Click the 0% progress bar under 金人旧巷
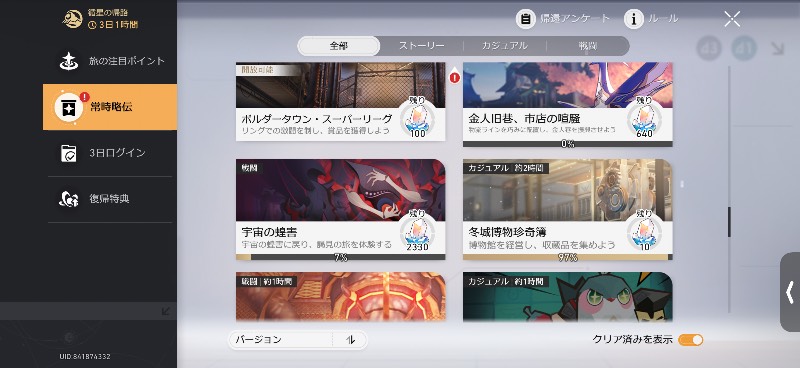800x368 pixels. click(567, 144)
